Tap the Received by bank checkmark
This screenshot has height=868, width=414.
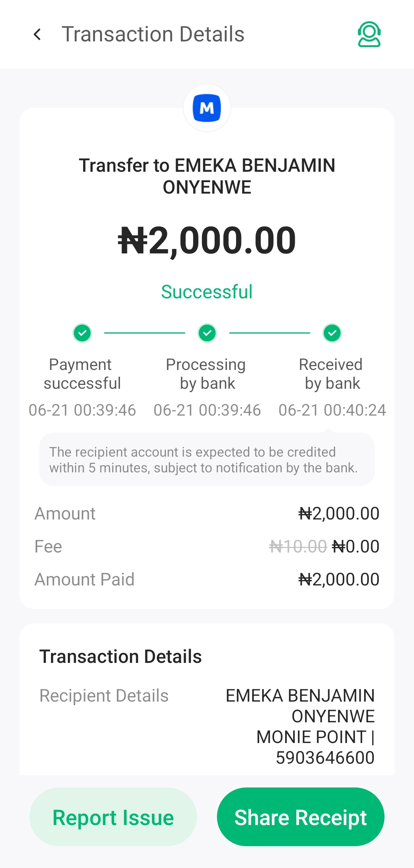332,333
